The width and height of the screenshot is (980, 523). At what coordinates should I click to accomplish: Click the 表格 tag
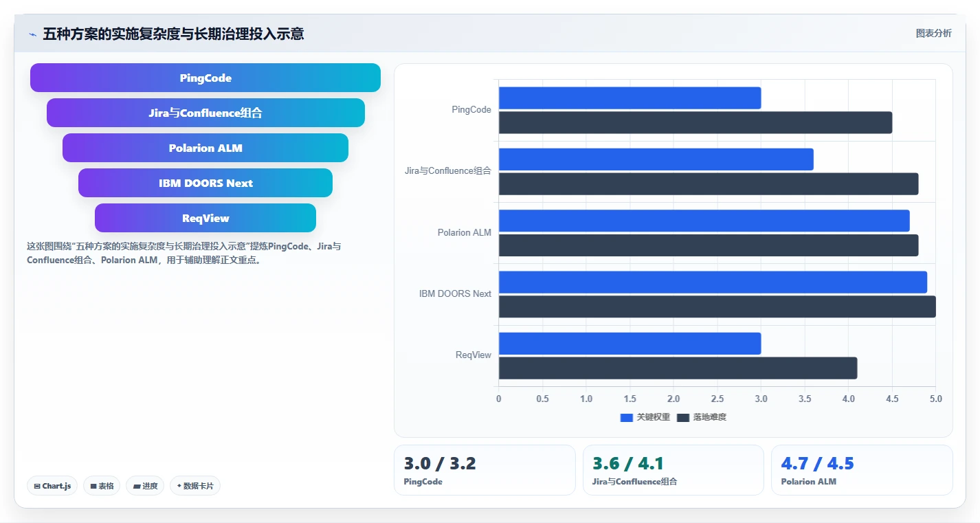(x=102, y=486)
